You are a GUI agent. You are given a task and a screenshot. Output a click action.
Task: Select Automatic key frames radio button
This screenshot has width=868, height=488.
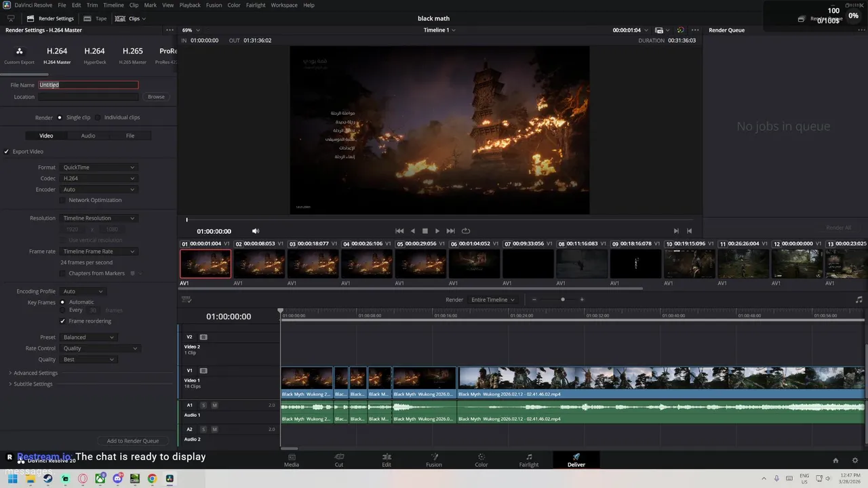[x=62, y=302]
